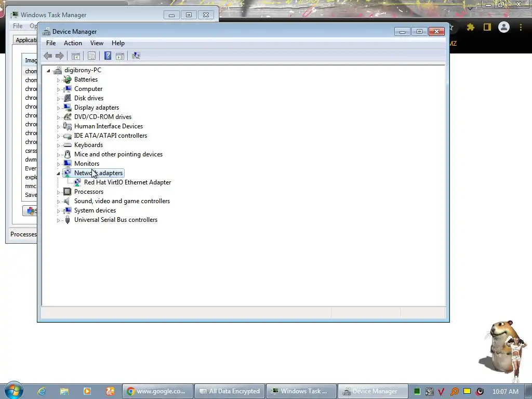Expand the IDE ATA/ATAPI controllers arrow
The width and height of the screenshot is (532, 399).
point(58,136)
